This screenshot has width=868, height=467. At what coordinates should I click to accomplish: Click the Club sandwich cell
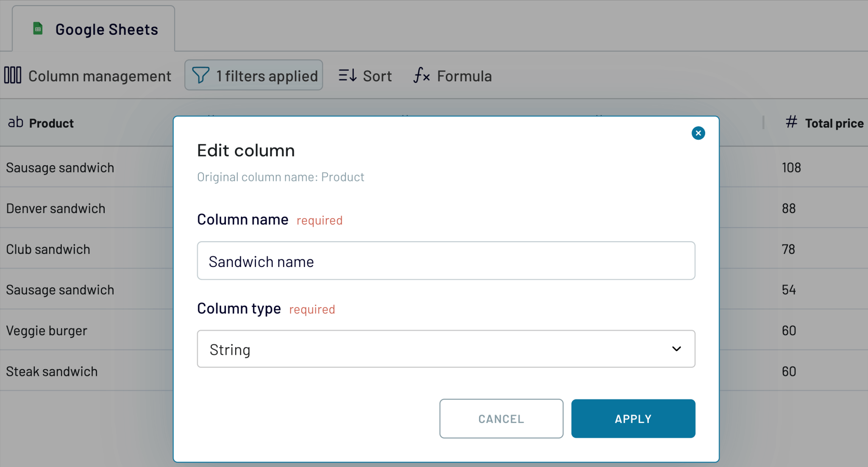(48, 249)
